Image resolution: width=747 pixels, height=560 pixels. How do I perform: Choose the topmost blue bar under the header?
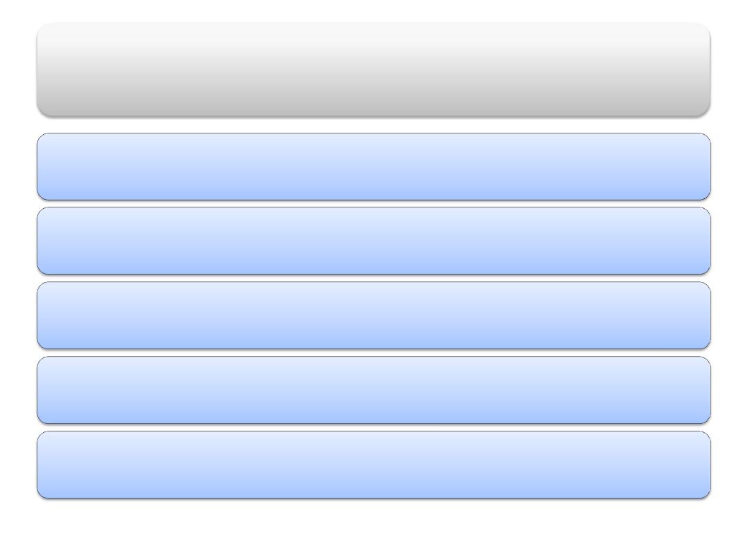point(373,167)
